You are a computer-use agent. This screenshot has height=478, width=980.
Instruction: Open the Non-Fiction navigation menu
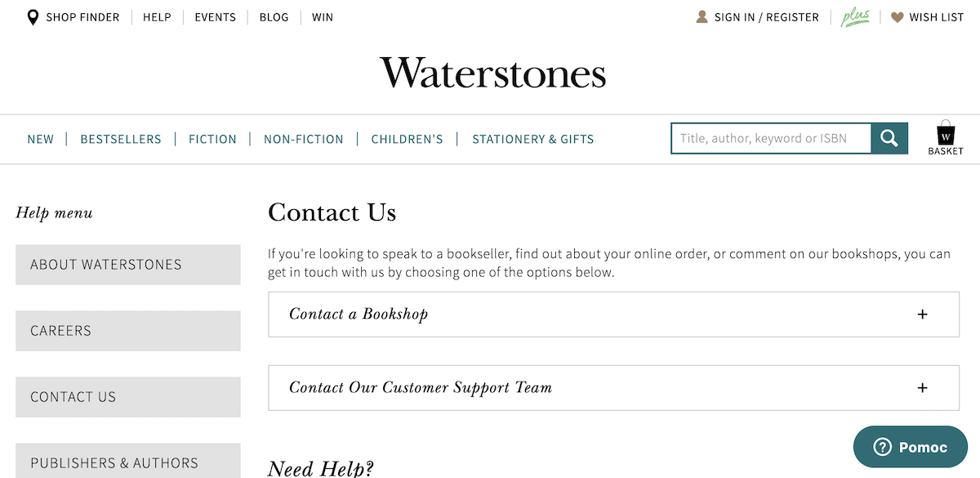[304, 139]
